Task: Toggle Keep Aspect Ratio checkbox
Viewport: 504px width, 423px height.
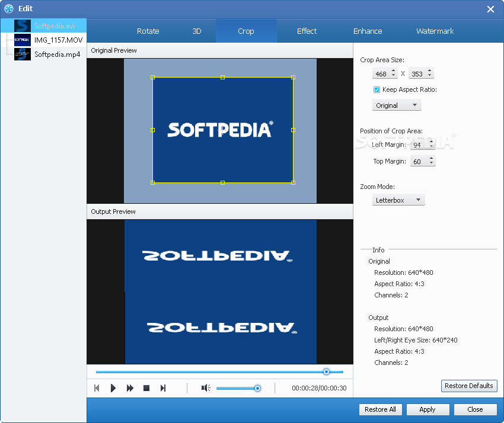Action: (x=377, y=89)
